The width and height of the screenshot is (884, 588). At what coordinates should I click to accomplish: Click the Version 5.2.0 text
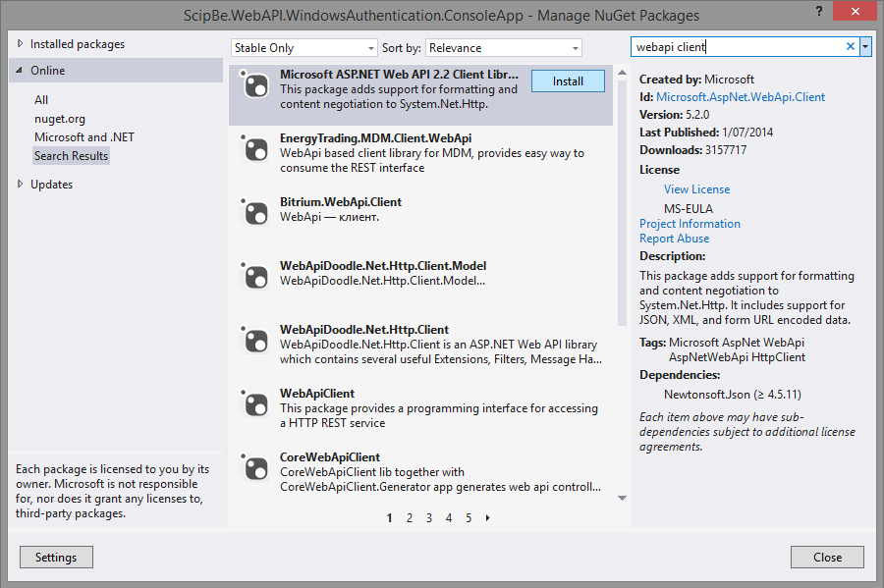(674, 114)
